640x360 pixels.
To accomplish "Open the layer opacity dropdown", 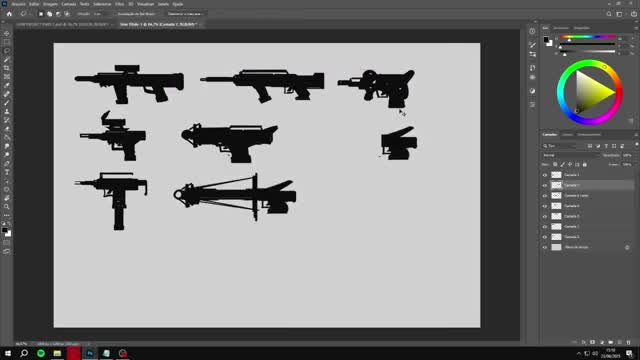I will [628, 156].
